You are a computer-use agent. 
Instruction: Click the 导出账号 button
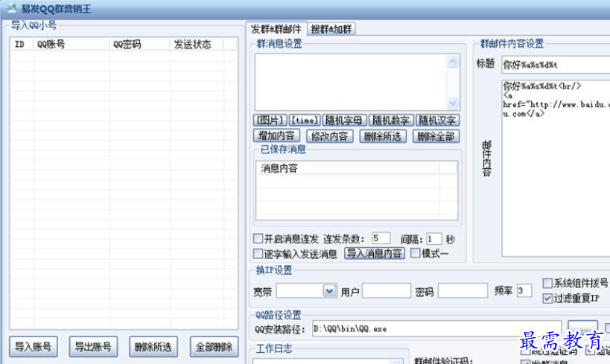point(93,346)
